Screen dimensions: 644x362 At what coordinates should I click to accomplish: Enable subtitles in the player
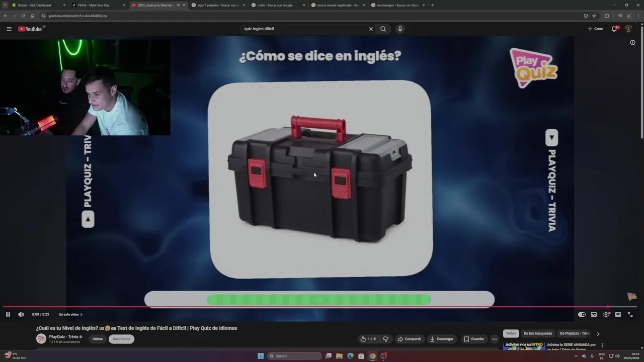click(x=594, y=314)
